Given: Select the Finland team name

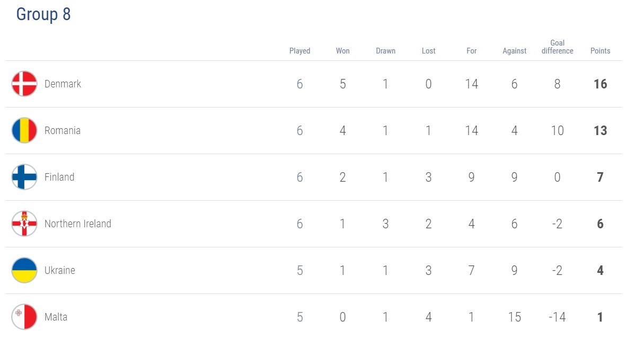Looking at the screenshot, I should pos(59,177).
